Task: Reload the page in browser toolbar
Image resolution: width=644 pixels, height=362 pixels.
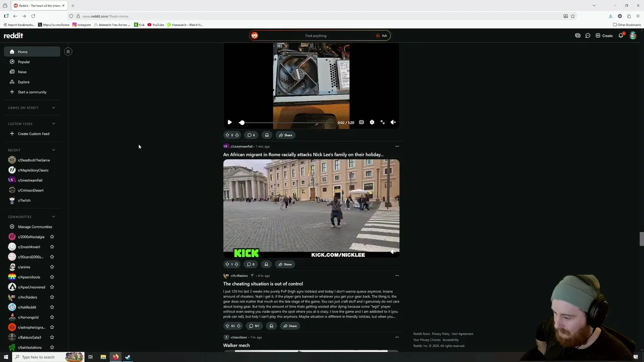Action: [33, 16]
